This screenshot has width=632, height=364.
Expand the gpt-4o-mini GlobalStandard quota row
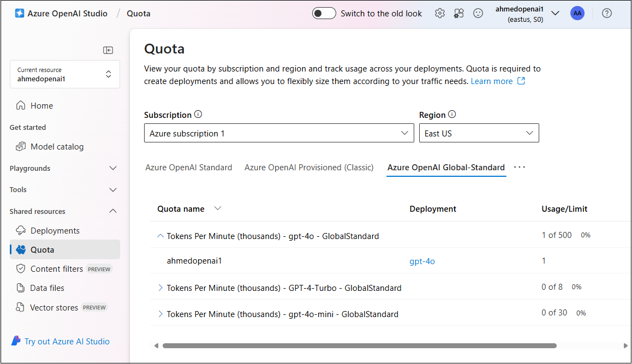tap(160, 314)
